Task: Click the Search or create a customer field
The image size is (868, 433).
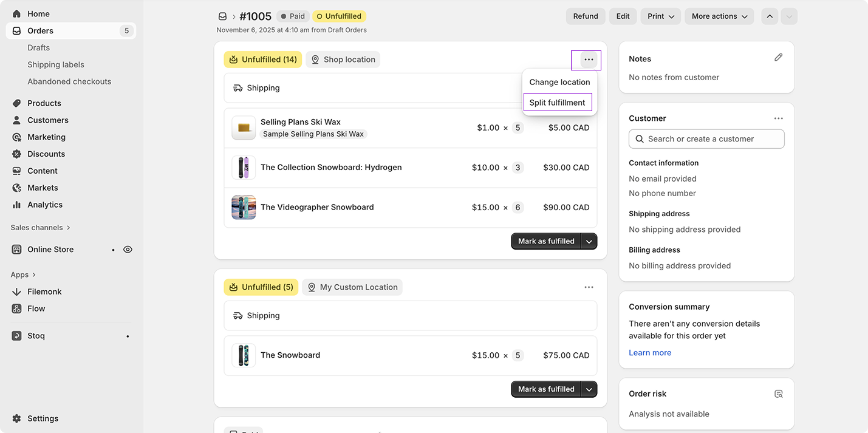Action: tap(706, 138)
